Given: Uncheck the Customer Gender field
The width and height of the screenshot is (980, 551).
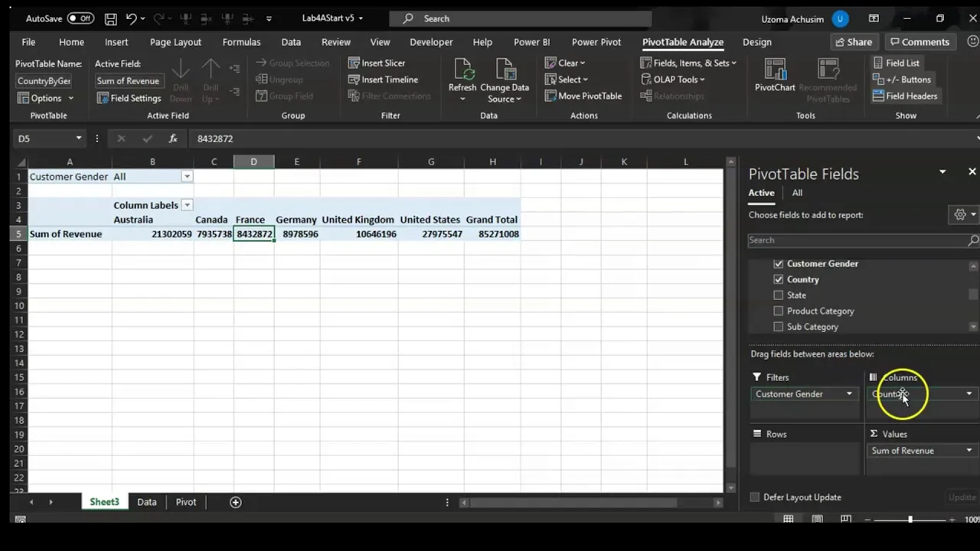Looking at the screenshot, I should click(779, 264).
